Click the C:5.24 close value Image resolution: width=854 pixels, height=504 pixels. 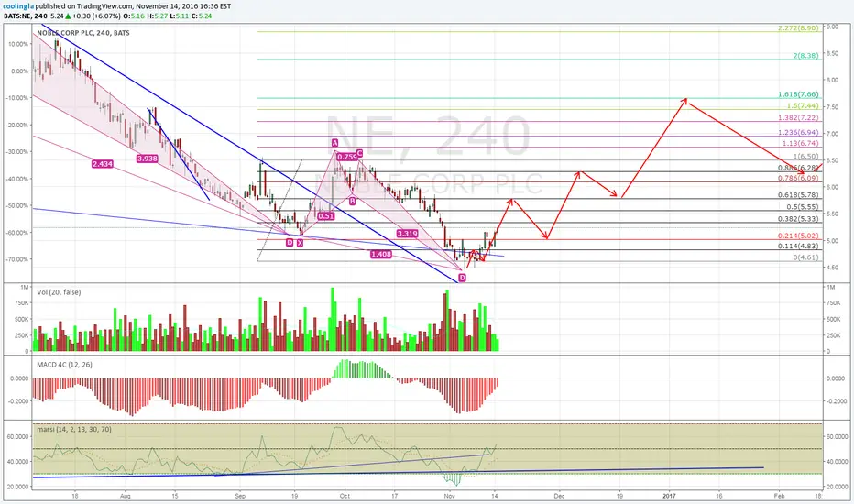(x=201, y=16)
